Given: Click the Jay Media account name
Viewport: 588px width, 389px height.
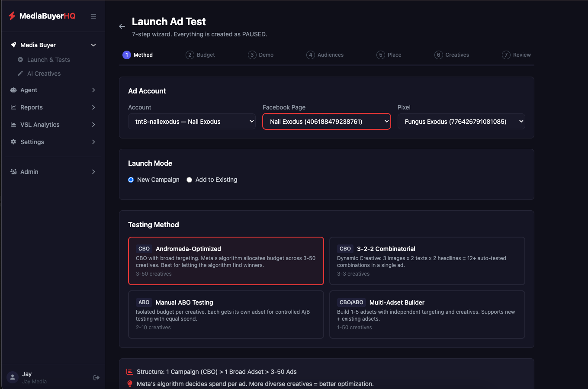Looking at the screenshot, I should pos(35,382).
